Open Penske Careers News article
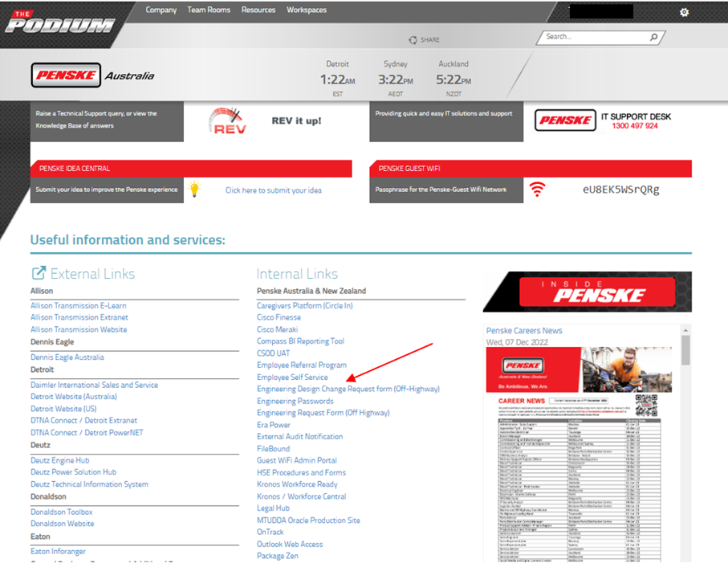The image size is (728, 563). tap(524, 331)
